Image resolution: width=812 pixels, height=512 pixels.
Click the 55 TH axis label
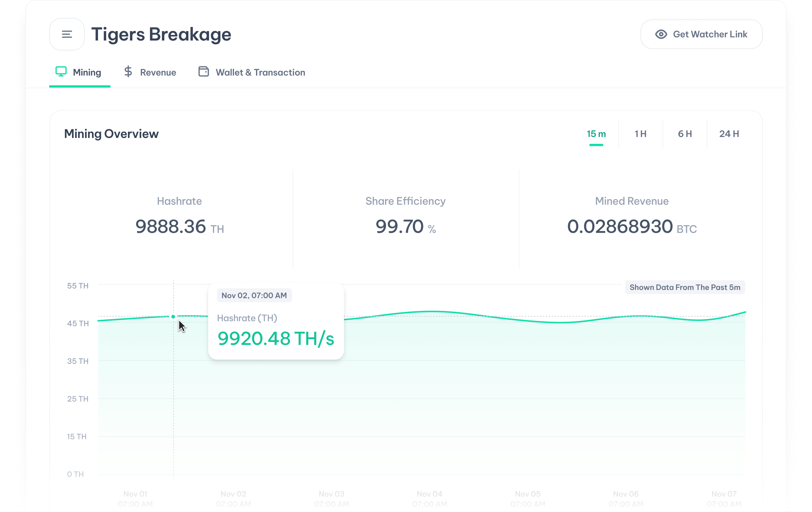78,286
